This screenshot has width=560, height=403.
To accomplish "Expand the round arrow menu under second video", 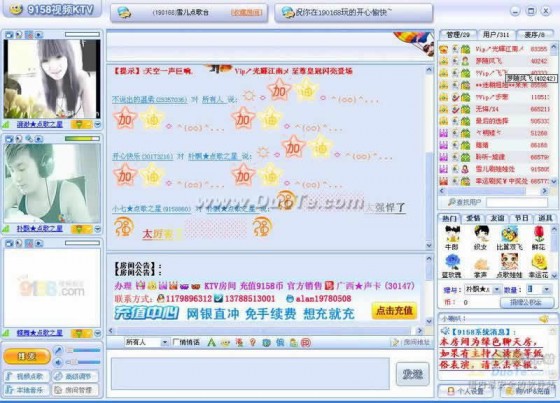I will [98, 229].
